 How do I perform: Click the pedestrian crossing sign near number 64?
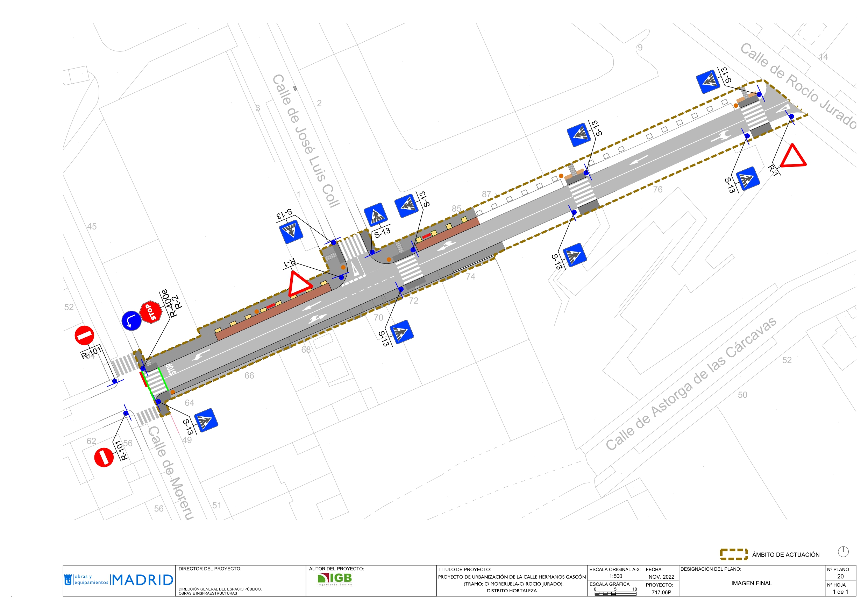point(206,420)
